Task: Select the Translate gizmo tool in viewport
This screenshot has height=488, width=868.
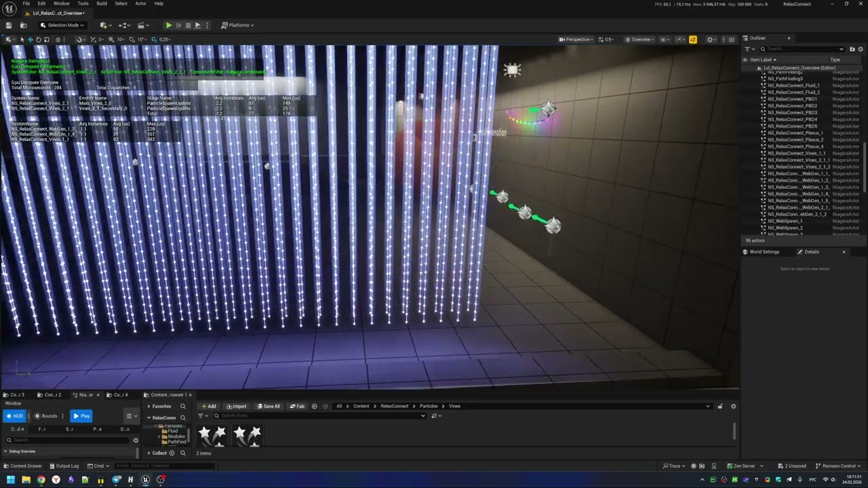Action: tap(30, 39)
